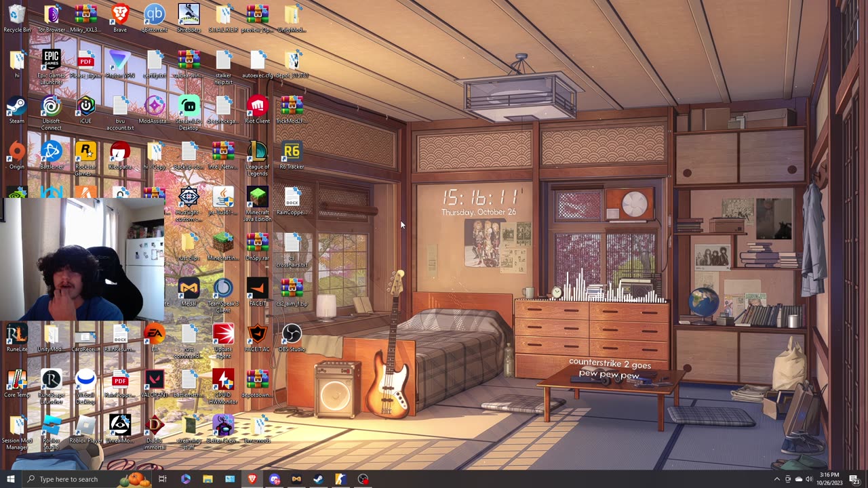Viewport: 868px width, 488px height.
Task: Open Ubisoft Connect shortcut
Action: pyautogui.click(x=52, y=113)
